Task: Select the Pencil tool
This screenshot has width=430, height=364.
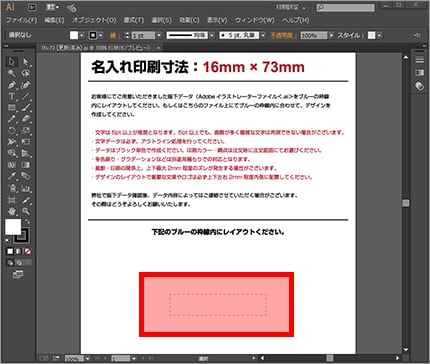Action: click(12, 119)
